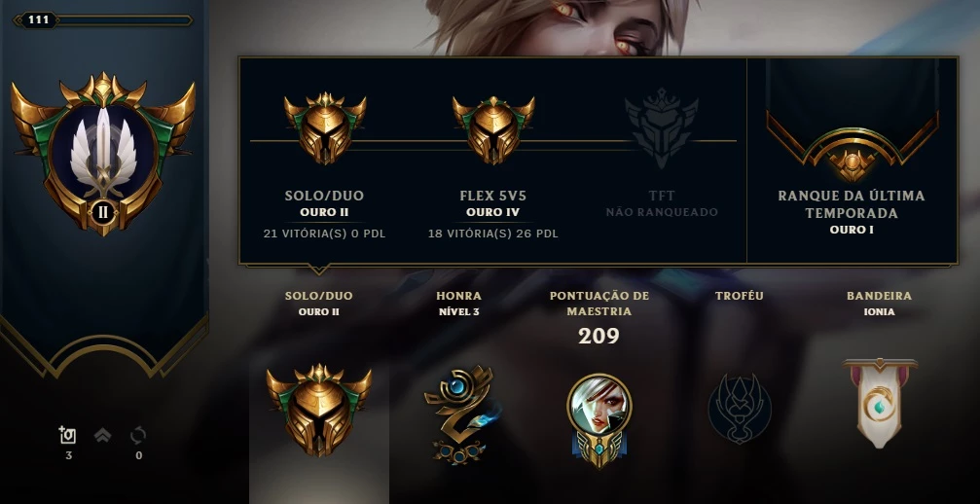
Task: Select the greyed TFT unranked emblem
Action: [661, 128]
